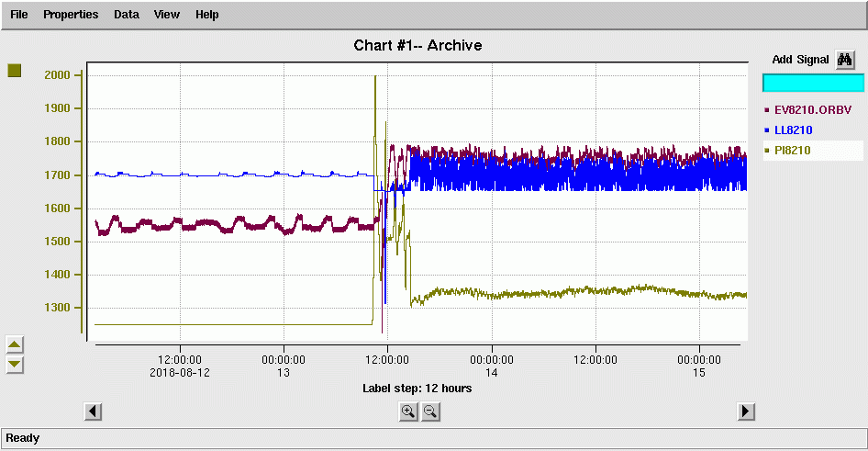Click the olive Y-axis color square
The width and height of the screenshot is (868, 451).
(x=15, y=71)
